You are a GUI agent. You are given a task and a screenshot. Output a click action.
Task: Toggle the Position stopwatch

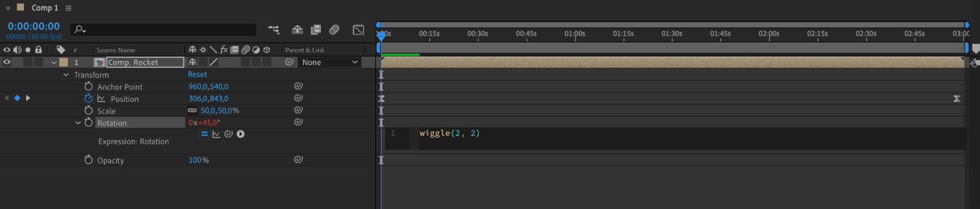88,98
